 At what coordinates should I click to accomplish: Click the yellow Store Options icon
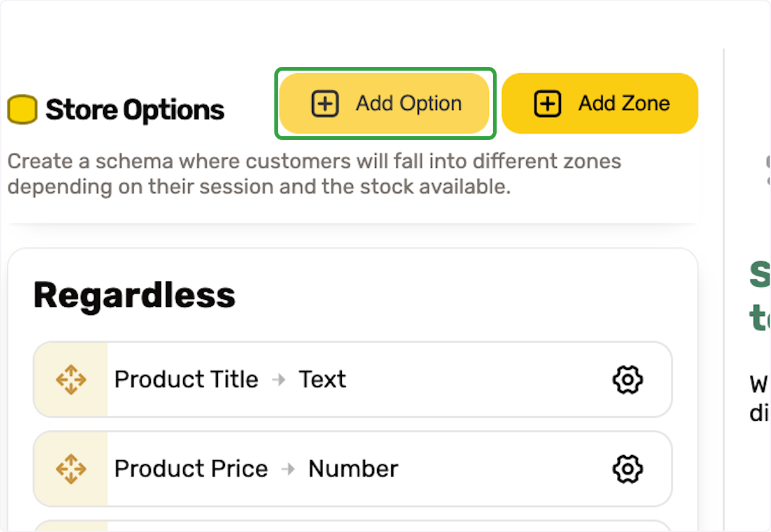(x=22, y=110)
